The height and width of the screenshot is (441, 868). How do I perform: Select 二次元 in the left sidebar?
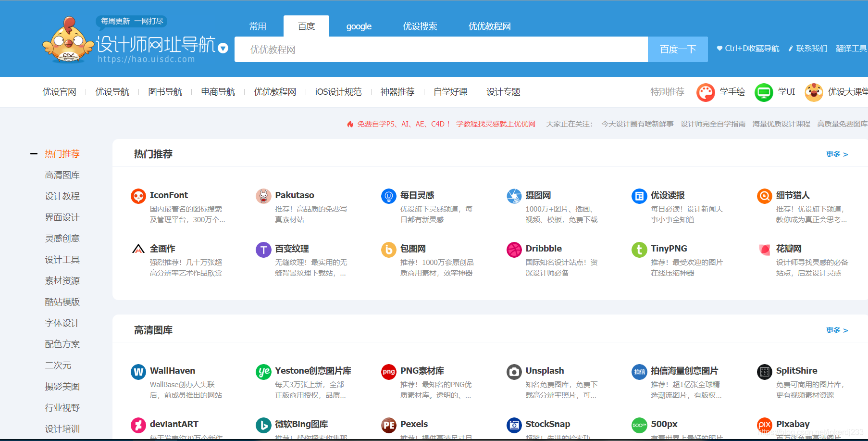tap(58, 365)
